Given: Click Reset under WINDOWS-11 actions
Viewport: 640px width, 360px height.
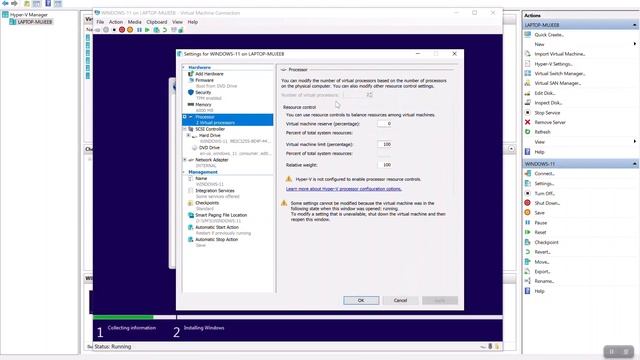Looking at the screenshot, I should coord(540,232).
